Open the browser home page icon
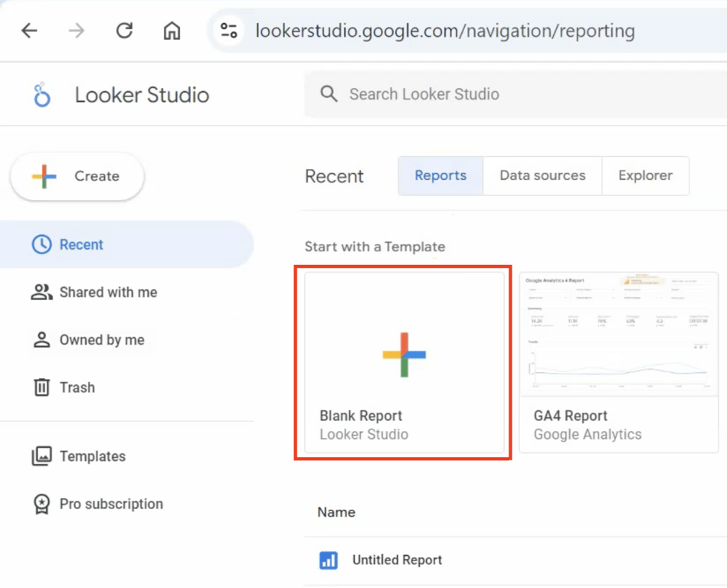The width and height of the screenshot is (727, 588). [172, 31]
